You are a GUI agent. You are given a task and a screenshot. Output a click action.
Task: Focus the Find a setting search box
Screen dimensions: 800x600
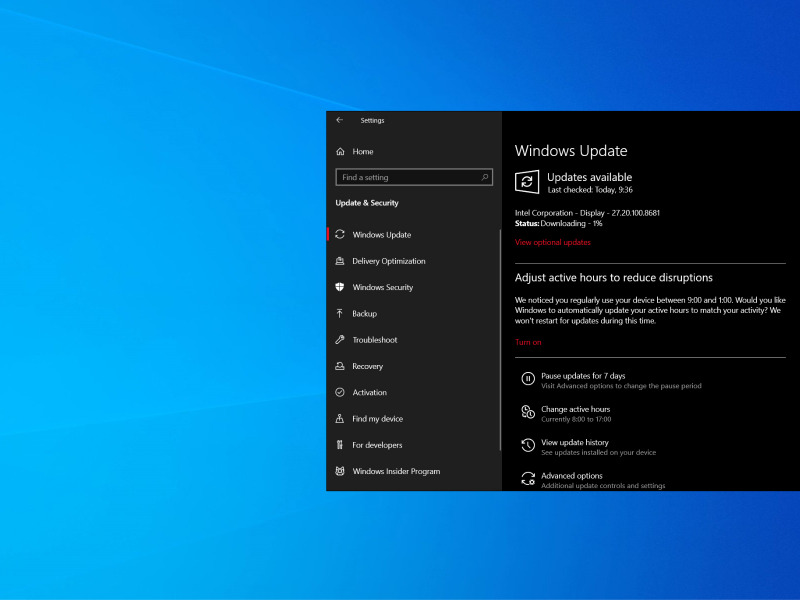coord(414,177)
